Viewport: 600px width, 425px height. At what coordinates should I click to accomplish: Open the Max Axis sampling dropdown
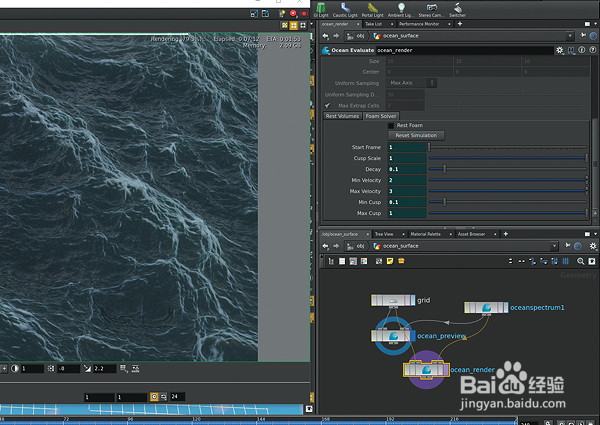tap(408, 82)
